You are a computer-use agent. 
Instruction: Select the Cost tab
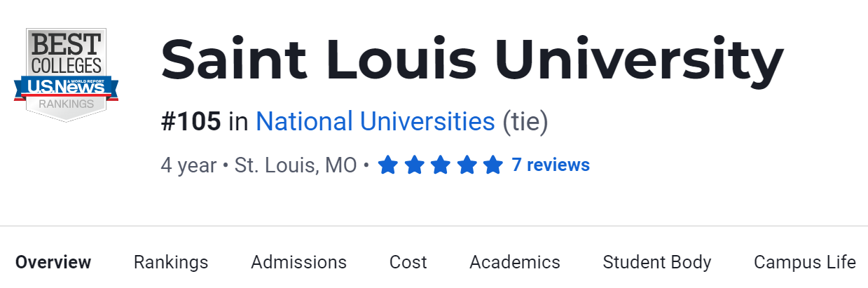(x=408, y=262)
